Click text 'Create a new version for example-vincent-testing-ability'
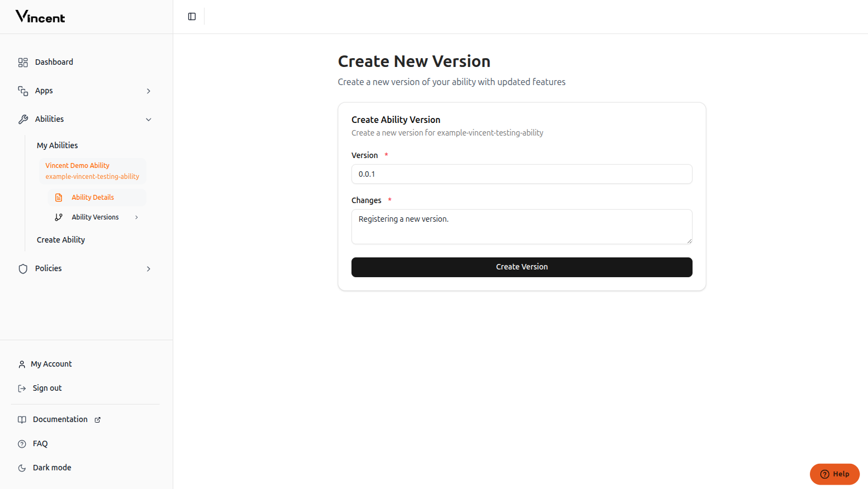 (x=447, y=133)
